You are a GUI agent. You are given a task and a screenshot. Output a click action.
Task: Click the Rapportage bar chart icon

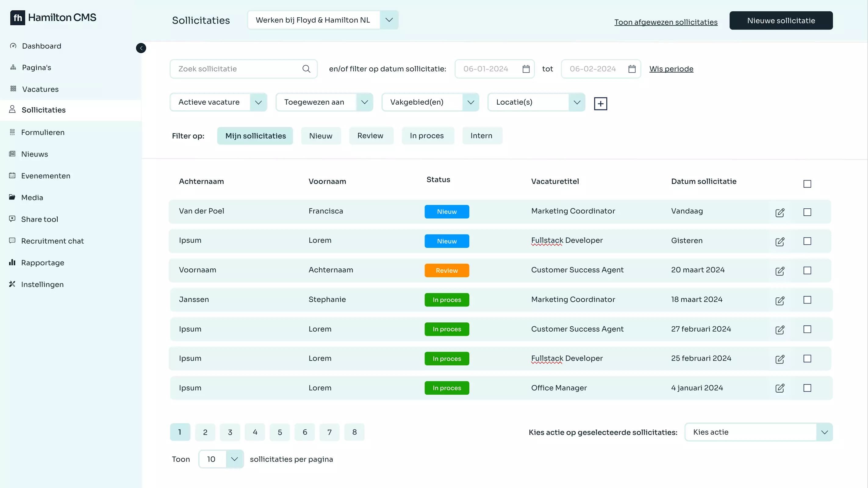coord(12,262)
